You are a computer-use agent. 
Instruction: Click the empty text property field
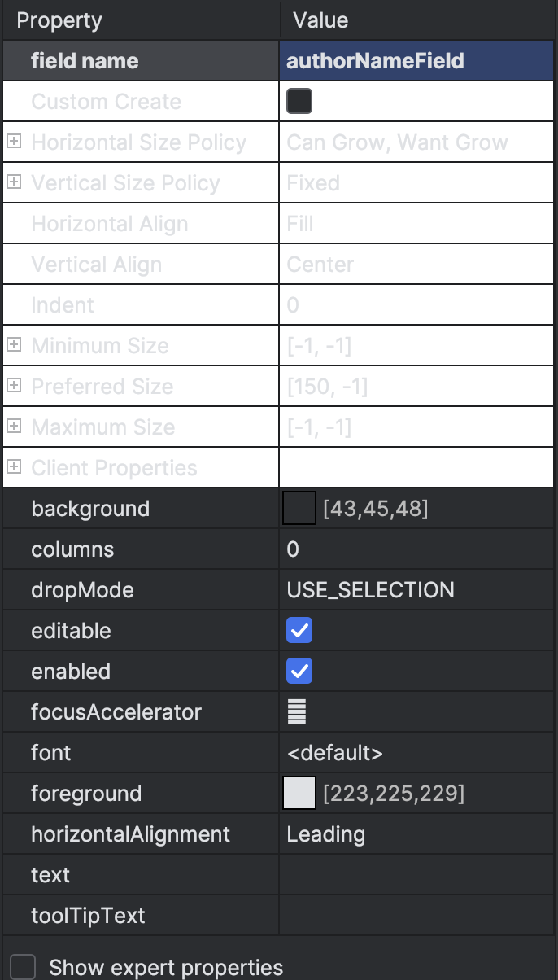pos(407,874)
